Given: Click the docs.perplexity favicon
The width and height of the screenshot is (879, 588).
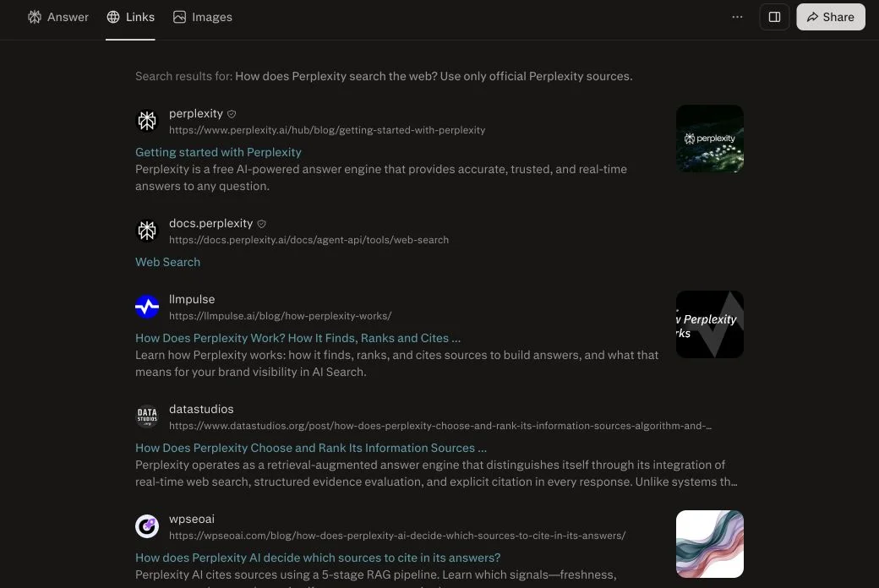Looking at the screenshot, I should pos(147,231).
